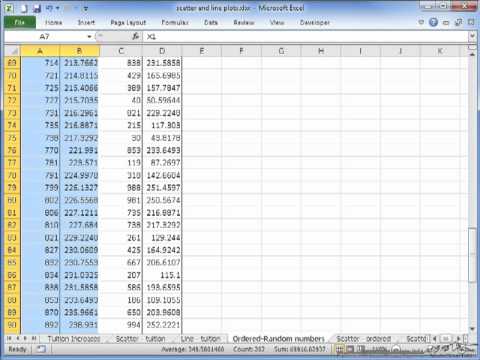
Task: Click the expand ribbon caret icon
Action: tap(421, 22)
